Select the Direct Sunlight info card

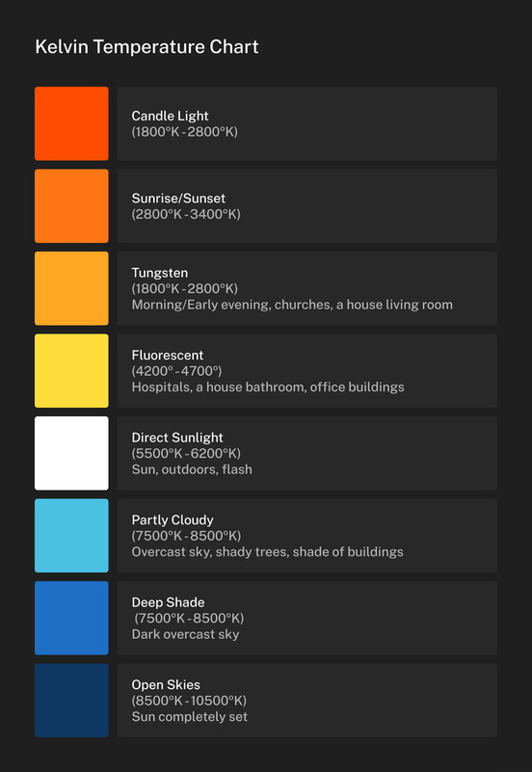[307, 453]
